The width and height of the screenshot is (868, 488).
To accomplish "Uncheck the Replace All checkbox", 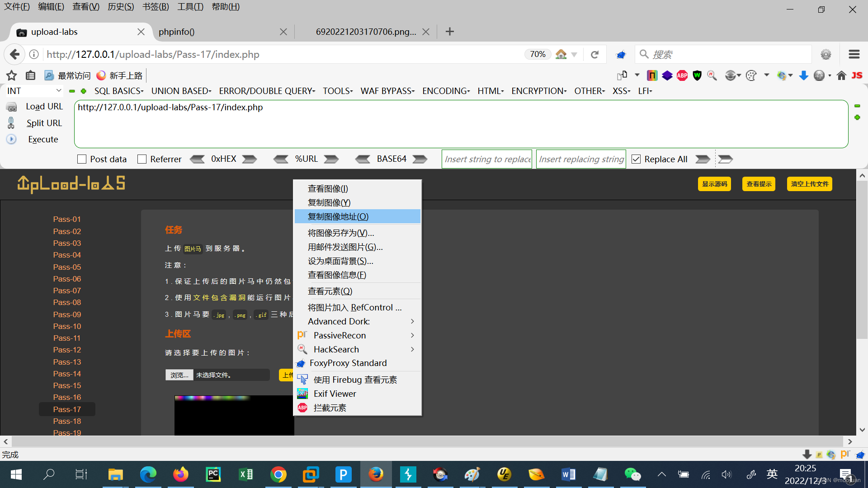I will 636,159.
